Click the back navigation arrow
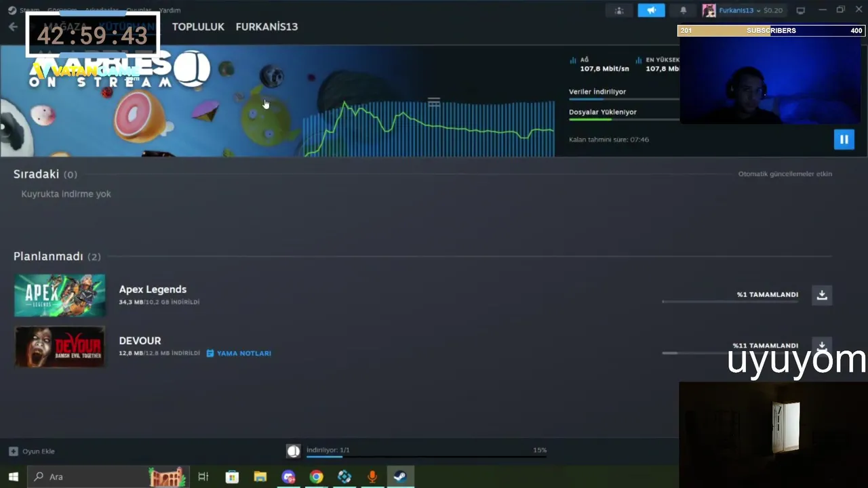The image size is (868, 488). pyautogui.click(x=13, y=26)
